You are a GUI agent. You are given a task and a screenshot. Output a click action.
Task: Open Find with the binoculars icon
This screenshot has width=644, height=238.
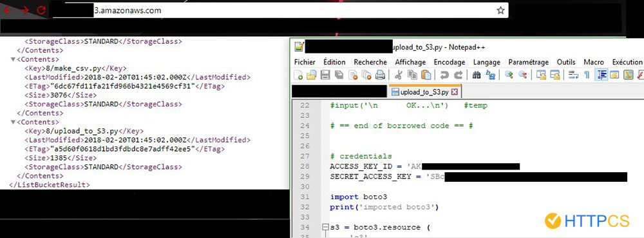click(477, 75)
